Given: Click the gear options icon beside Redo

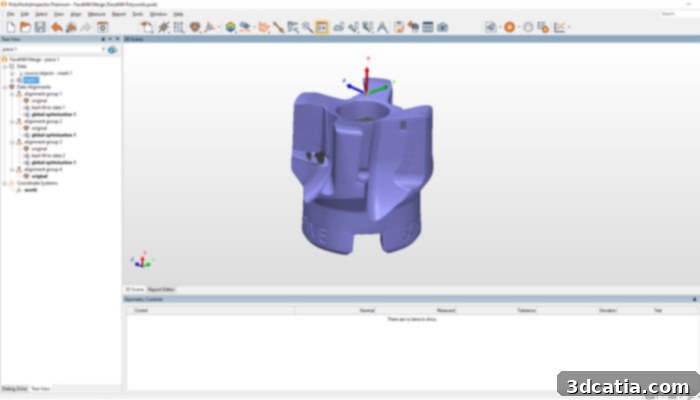Looking at the screenshot, I should pyautogui.click(x=103, y=27).
